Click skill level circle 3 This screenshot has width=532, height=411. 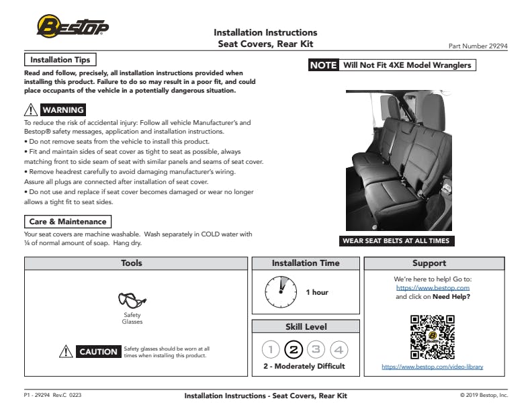coord(316,349)
